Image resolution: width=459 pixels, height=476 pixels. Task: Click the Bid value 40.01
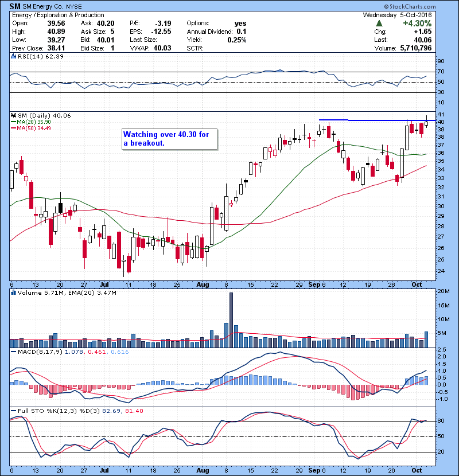tap(106, 40)
